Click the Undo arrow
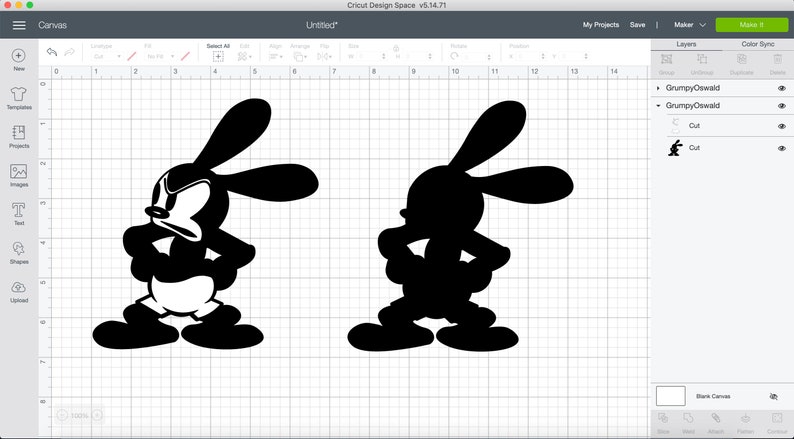The image size is (794, 439). click(x=52, y=52)
